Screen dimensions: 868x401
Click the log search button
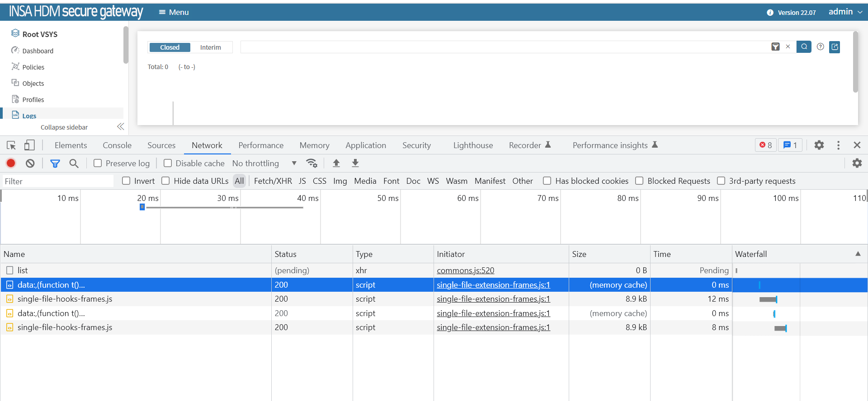(804, 47)
